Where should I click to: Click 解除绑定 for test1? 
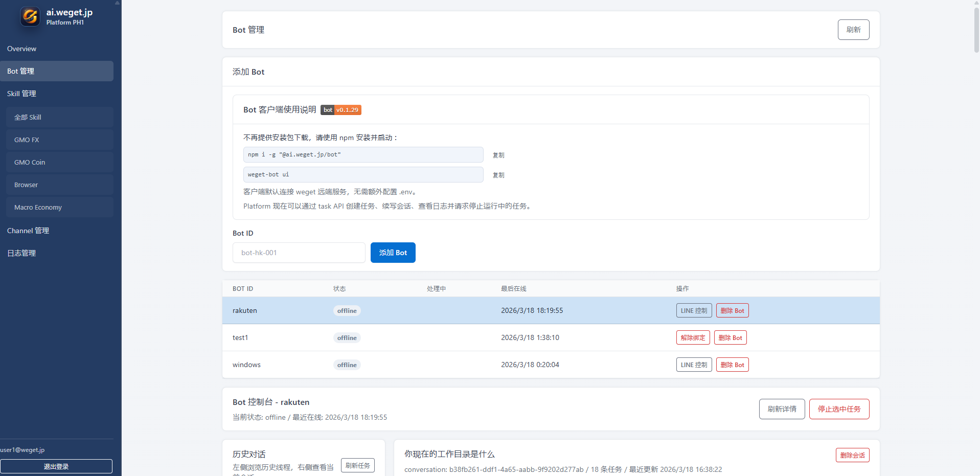[x=693, y=337]
